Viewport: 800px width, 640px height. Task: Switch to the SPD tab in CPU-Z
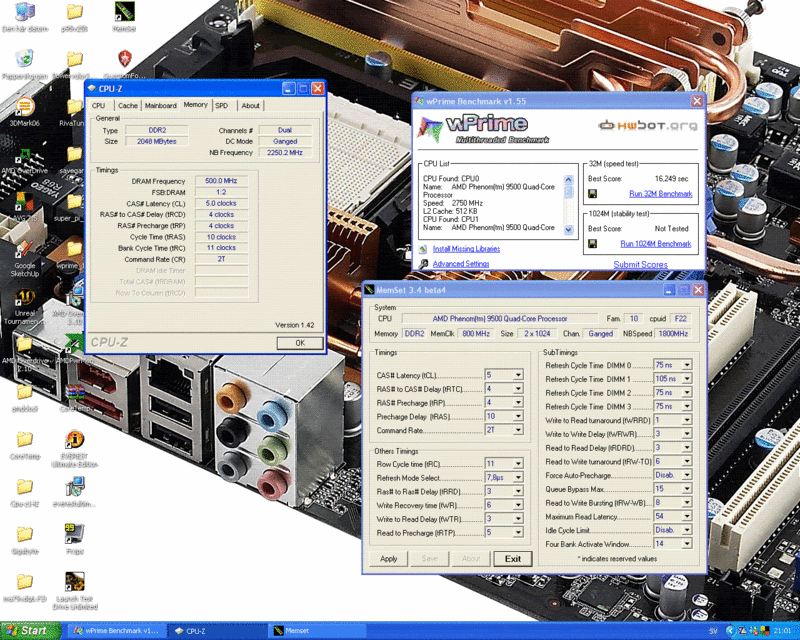[221, 106]
